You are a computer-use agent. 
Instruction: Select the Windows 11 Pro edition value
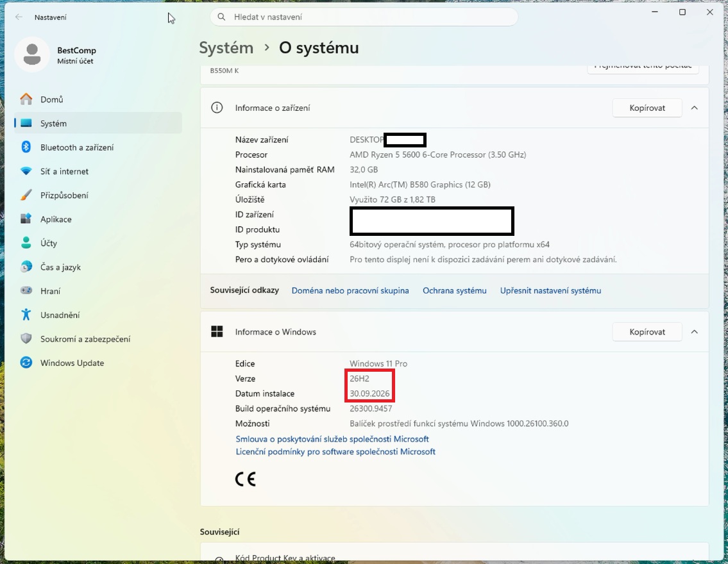(x=378, y=363)
